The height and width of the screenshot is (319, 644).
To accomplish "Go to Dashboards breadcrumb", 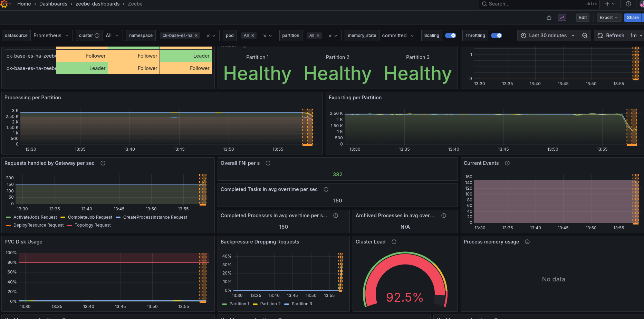I will coord(53,4).
